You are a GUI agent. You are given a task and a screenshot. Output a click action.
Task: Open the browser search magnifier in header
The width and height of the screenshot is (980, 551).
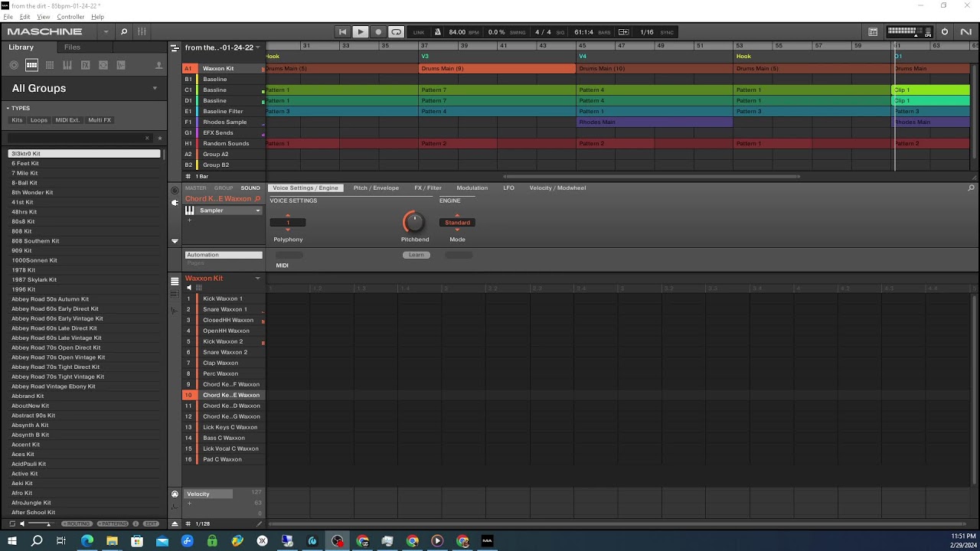point(124,31)
